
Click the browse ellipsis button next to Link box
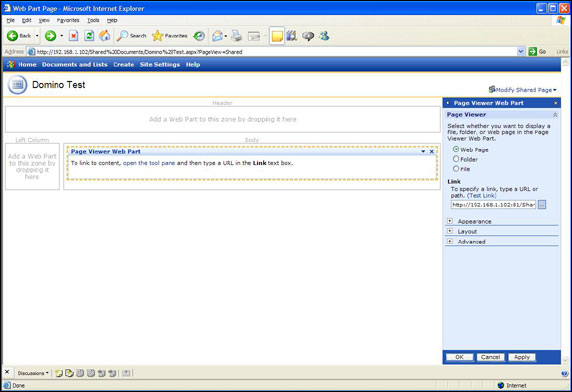tap(542, 205)
